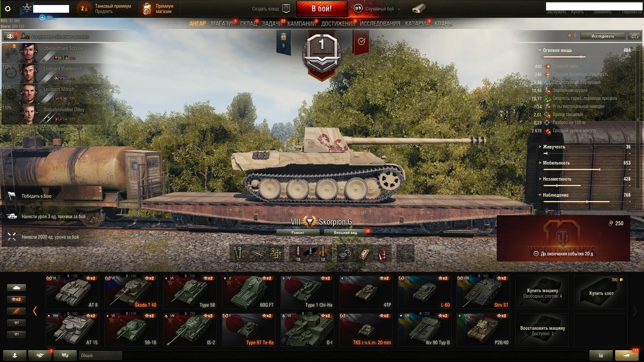Open the Случайный бой mode dropdown
The image size is (644, 362).
point(378,9)
